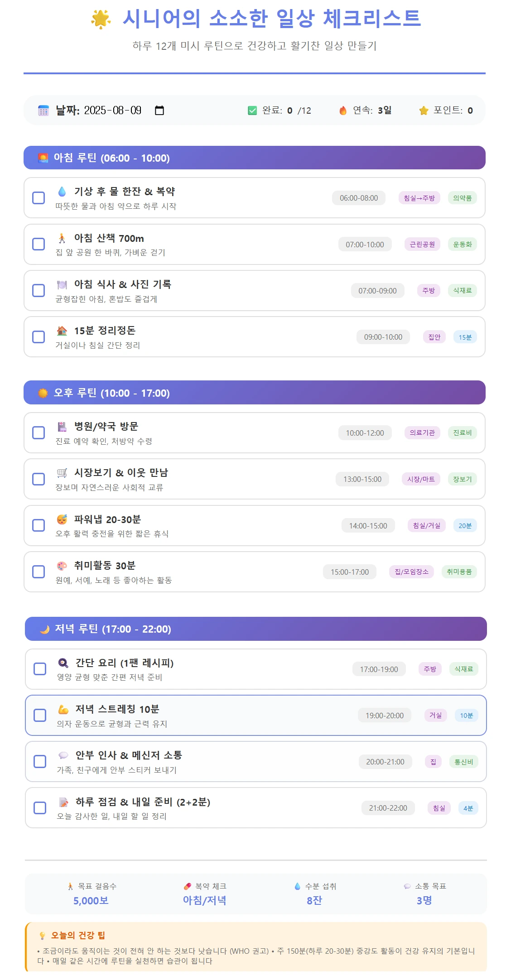Select the 간단 요리 (1팬 레시피) task card
The image size is (506, 980).
[x=255, y=669]
